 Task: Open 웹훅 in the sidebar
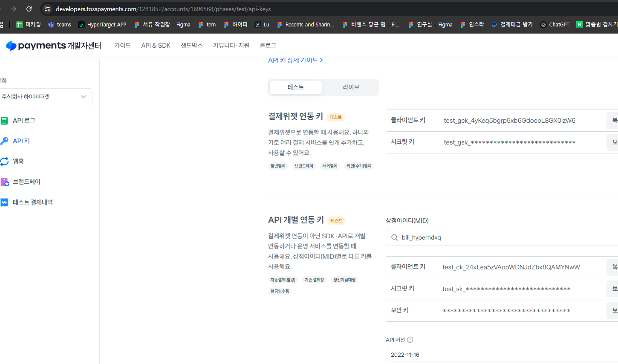tap(12, 161)
